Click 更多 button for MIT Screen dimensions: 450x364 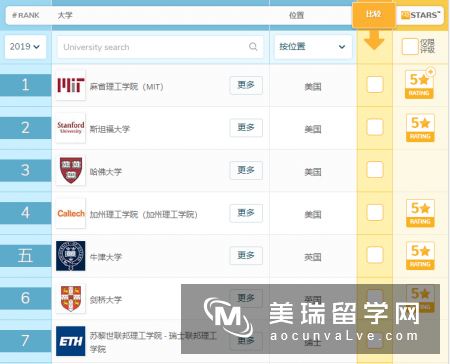tap(246, 85)
